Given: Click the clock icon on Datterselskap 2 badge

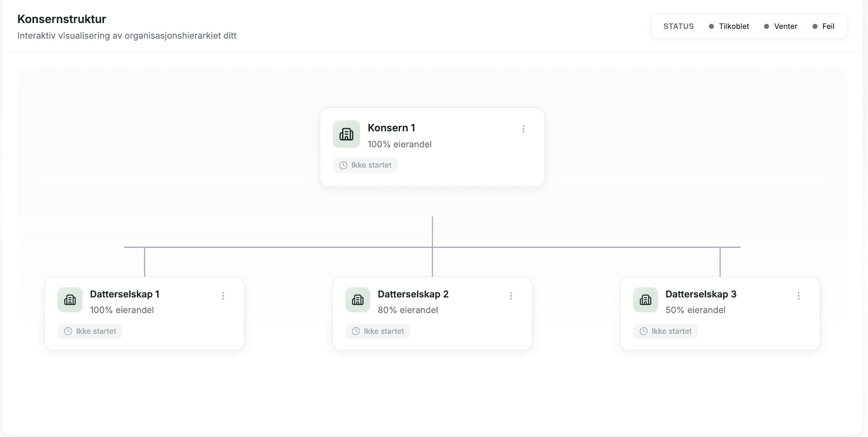Looking at the screenshot, I should [355, 331].
